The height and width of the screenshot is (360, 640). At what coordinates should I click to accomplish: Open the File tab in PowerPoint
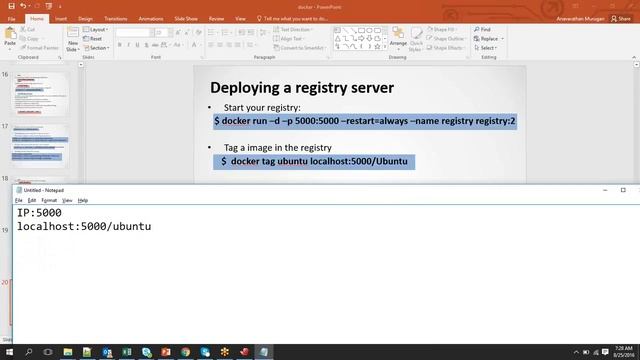pos(11,19)
